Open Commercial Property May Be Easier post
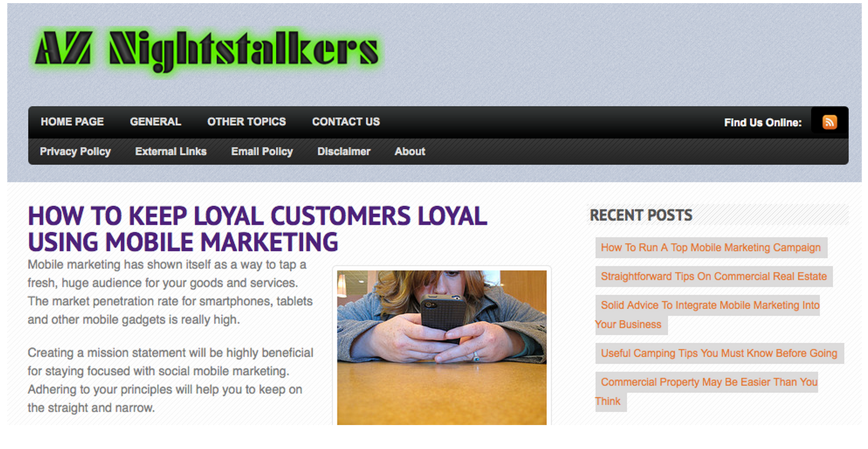Screen dimensions: 868x449 [707, 392]
